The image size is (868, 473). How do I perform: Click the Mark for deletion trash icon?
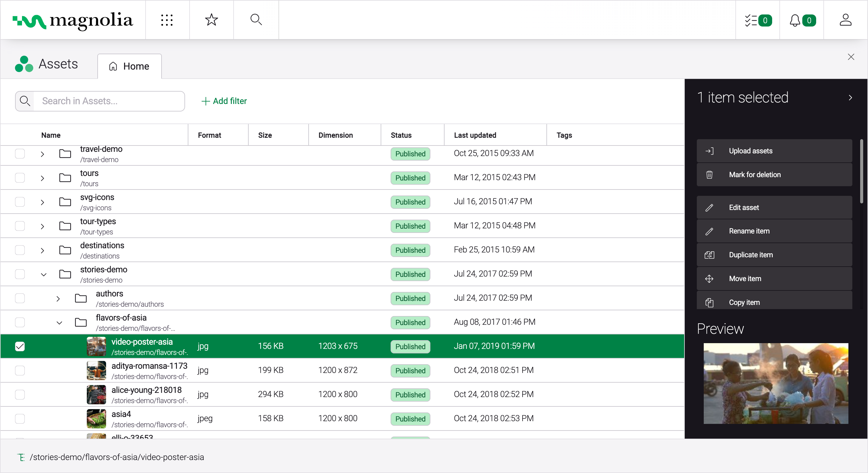pos(709,174)
